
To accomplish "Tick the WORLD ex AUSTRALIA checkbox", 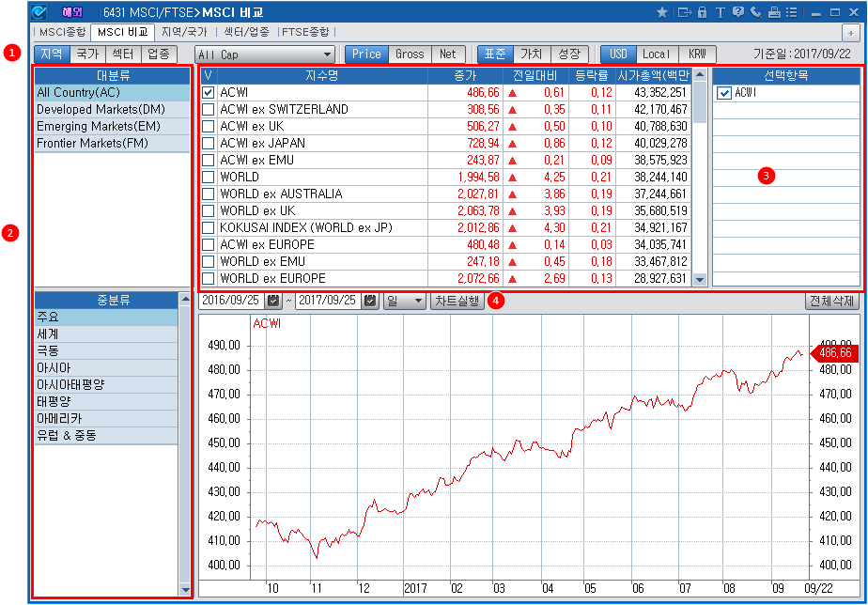I will pyautogui.click(x=209, y=194).
